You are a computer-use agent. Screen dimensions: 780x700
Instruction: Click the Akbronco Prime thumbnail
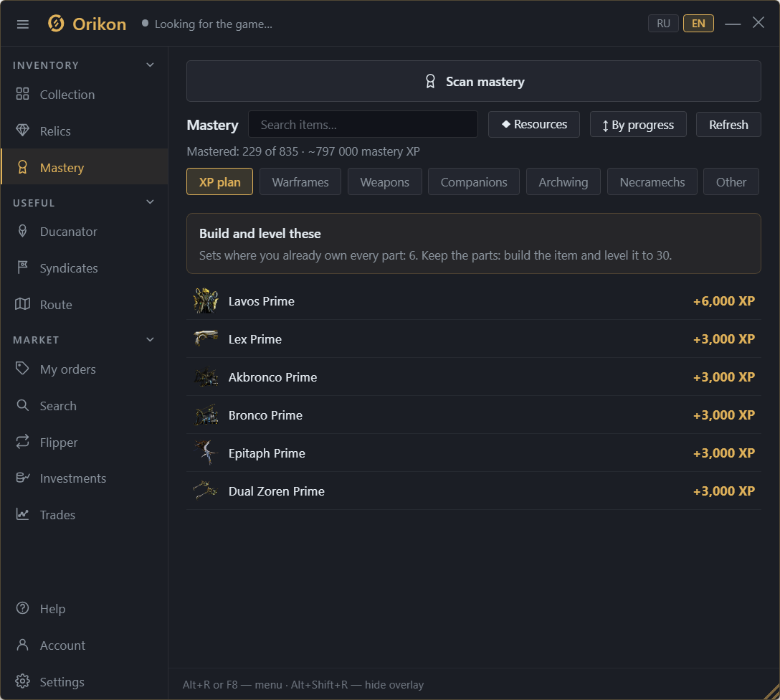206,377
